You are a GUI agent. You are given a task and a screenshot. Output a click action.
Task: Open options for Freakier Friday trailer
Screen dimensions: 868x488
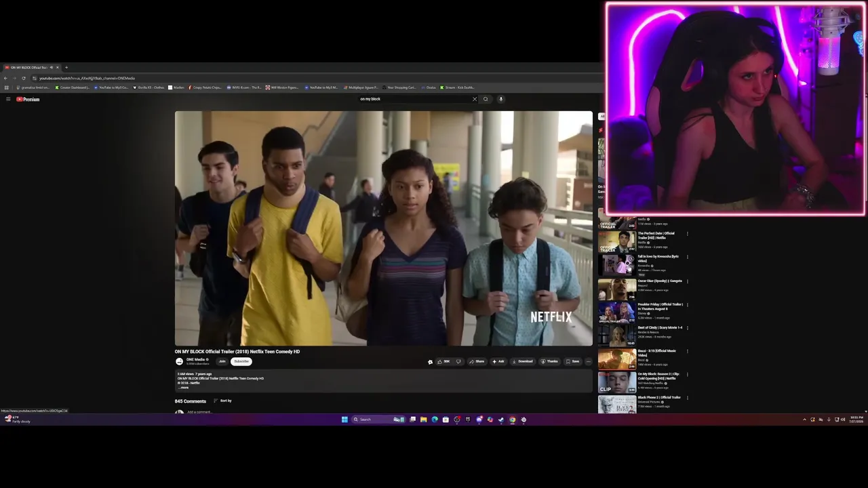click(x=687, y=304)
